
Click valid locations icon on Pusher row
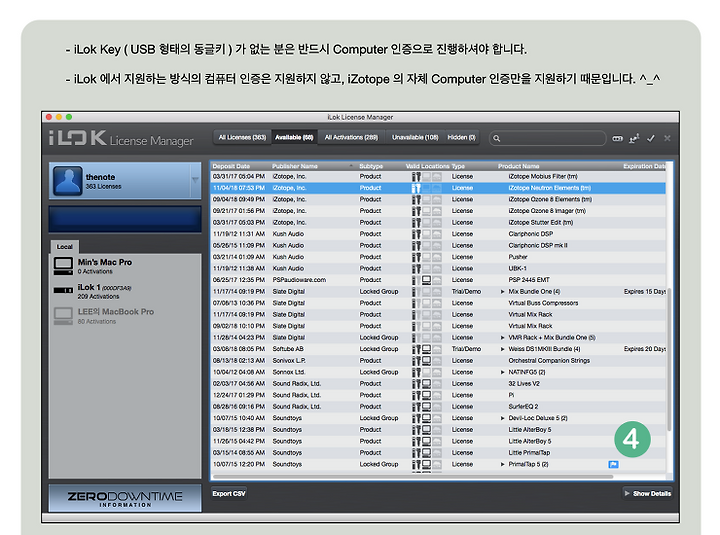click(427, 257)
